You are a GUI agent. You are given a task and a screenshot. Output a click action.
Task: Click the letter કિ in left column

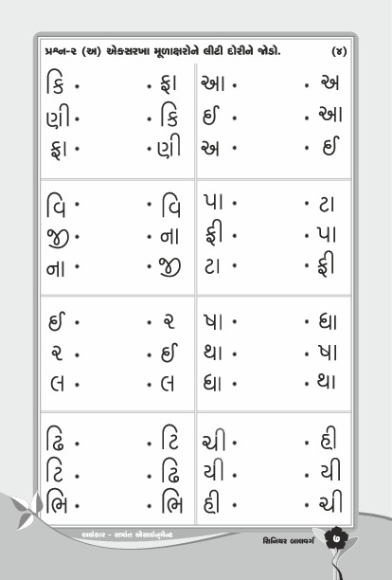coord(56,83)
